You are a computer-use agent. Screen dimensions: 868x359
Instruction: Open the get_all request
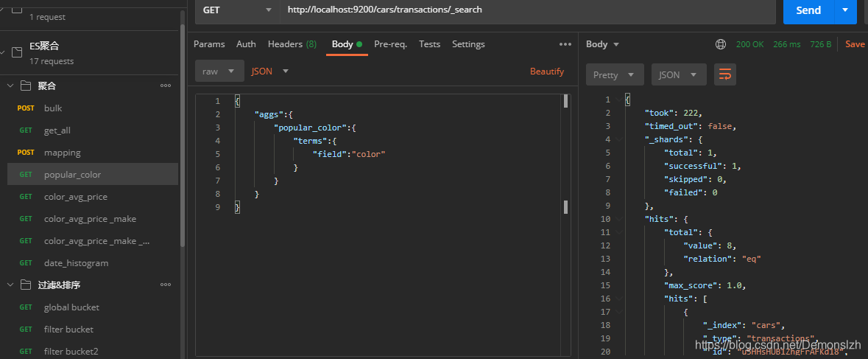[93, 130]
